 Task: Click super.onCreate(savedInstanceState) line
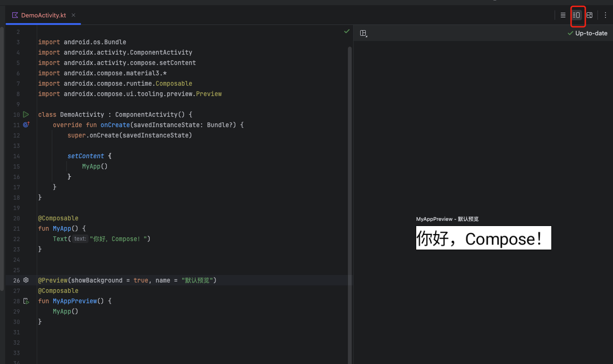point(130,135)
